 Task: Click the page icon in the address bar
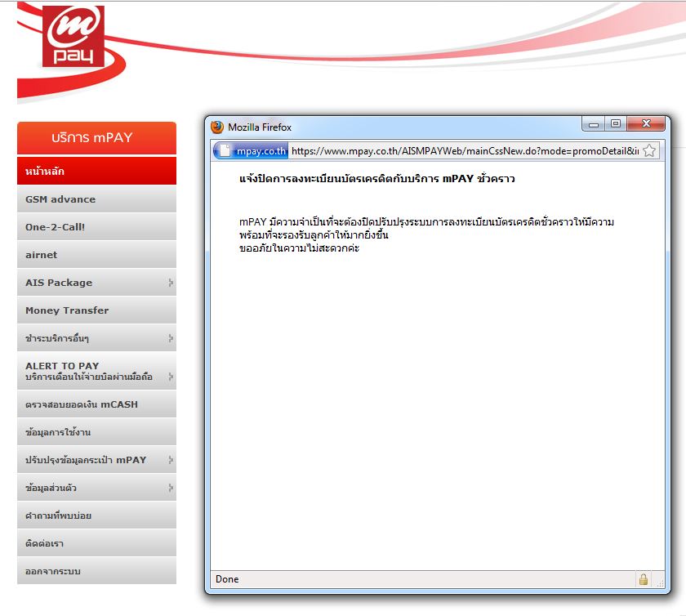[x=225, y=150]
